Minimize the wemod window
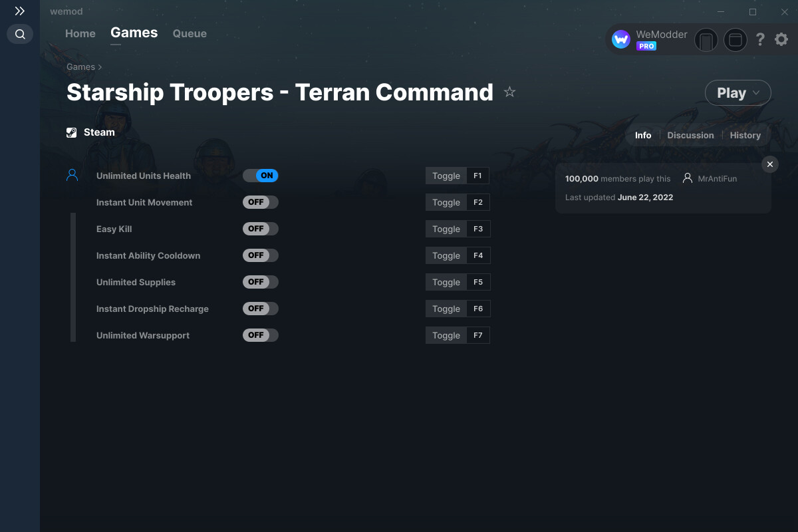The height and width of the screenshot is (532, 798). pyautogui.click(x=722, y=12)
